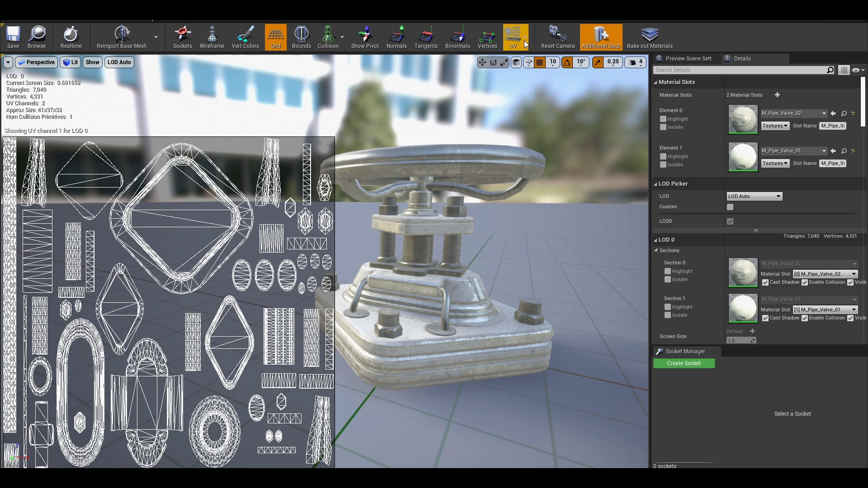Viewport: 868px width, 488px height.
Task: Toggle Additional Data display
Action: pos(601,37)
